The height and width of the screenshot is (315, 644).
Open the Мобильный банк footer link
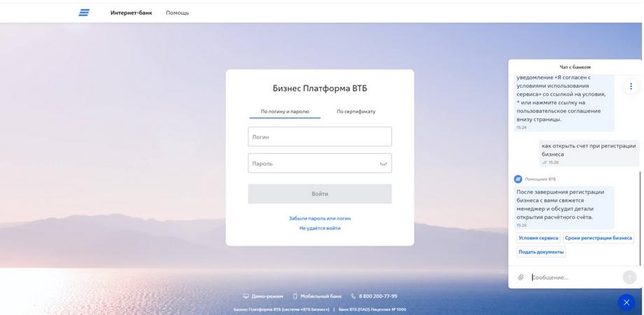(321, 296)
